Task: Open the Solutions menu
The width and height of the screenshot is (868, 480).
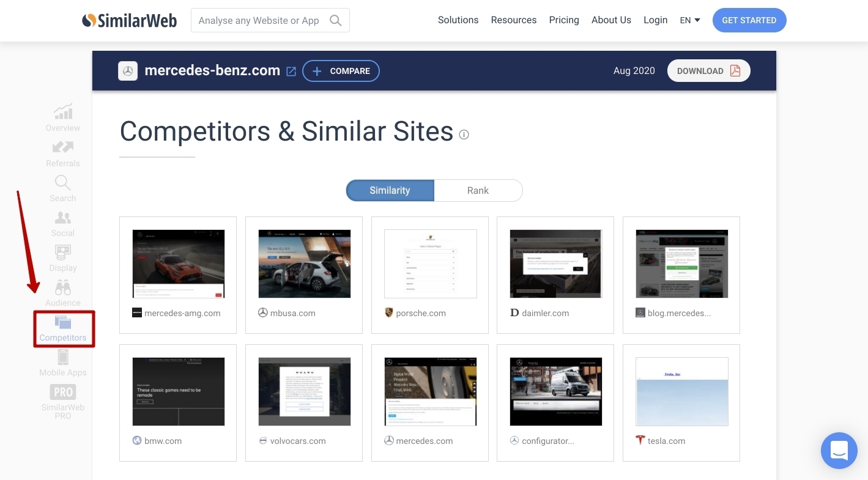Action: pos(458,20)
